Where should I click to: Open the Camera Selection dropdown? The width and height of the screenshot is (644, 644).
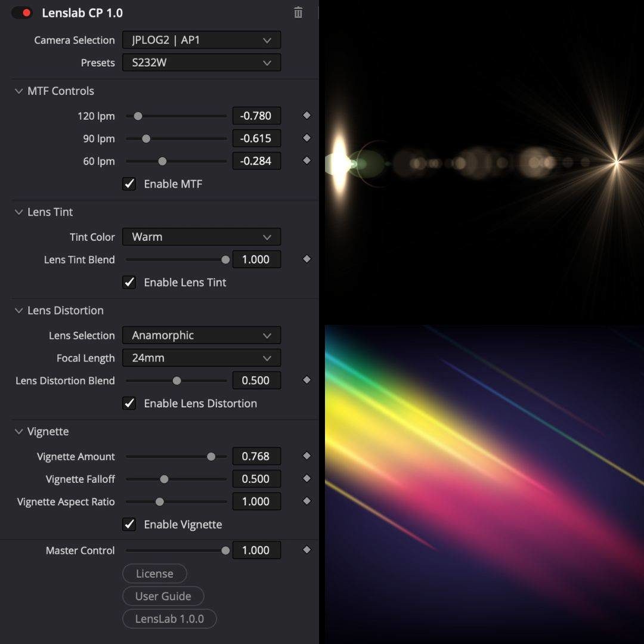click(202, 40)
